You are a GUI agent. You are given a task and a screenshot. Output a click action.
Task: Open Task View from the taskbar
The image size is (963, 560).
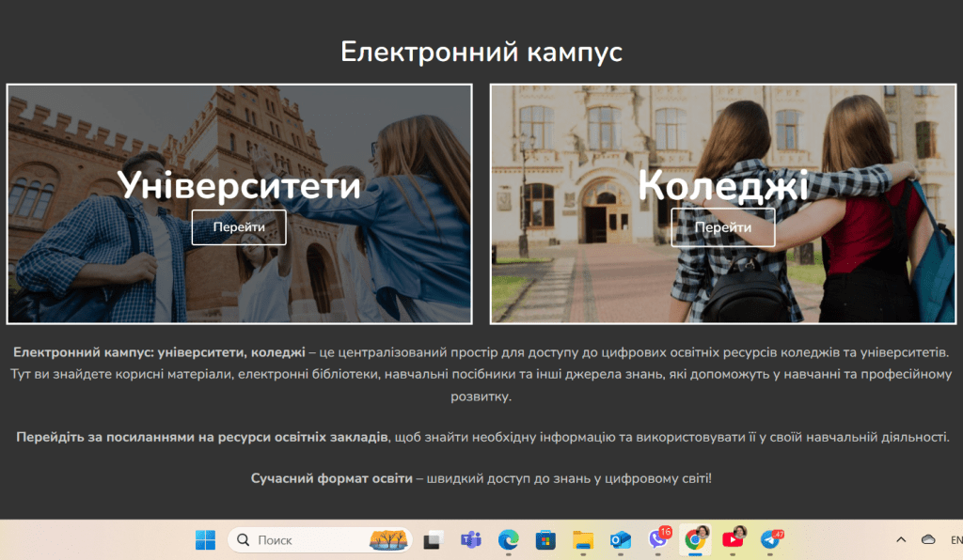point(433,540)
